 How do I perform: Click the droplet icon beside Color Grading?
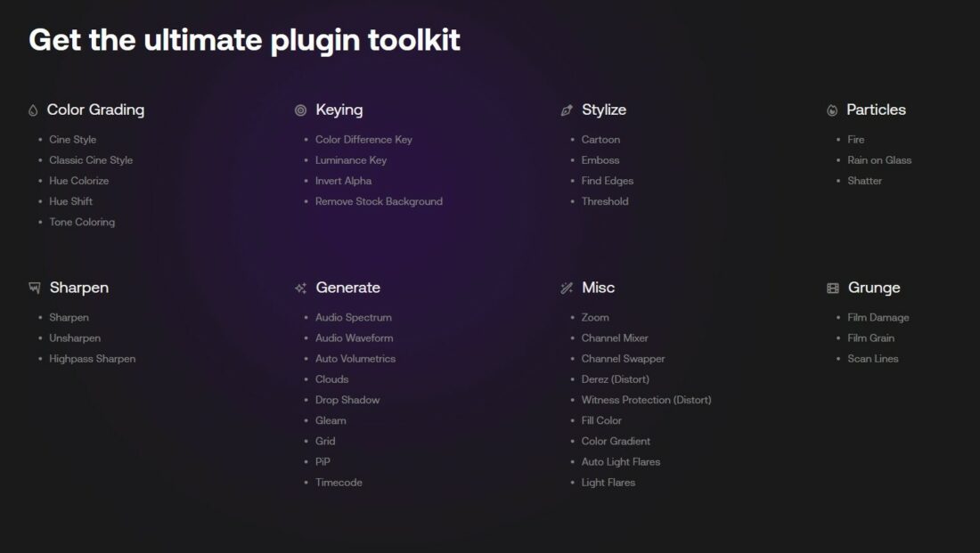[x=34, y=110]
